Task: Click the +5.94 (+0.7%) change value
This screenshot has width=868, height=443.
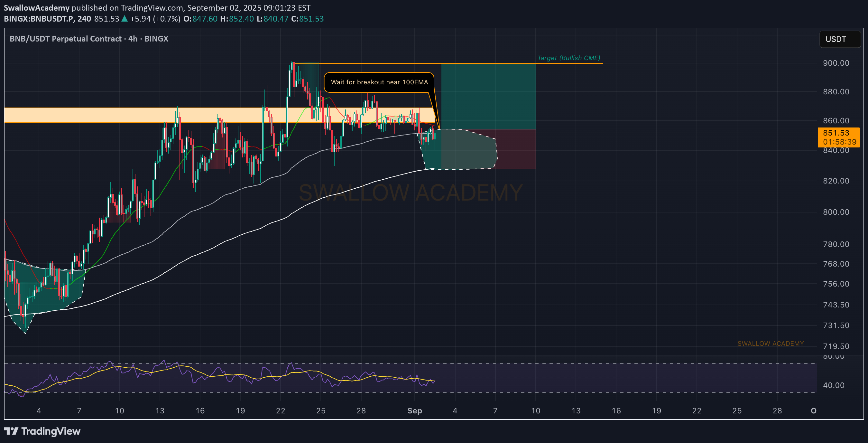Action: tap(155, 19)
